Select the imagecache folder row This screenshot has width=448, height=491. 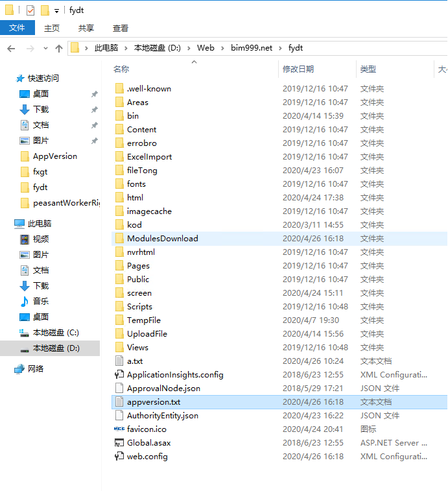coord(279,211)
